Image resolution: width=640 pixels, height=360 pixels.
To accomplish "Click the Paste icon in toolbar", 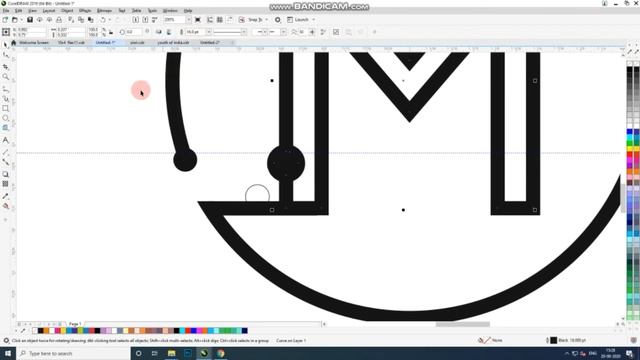I will pyautogui.click(x=91, y=20).
